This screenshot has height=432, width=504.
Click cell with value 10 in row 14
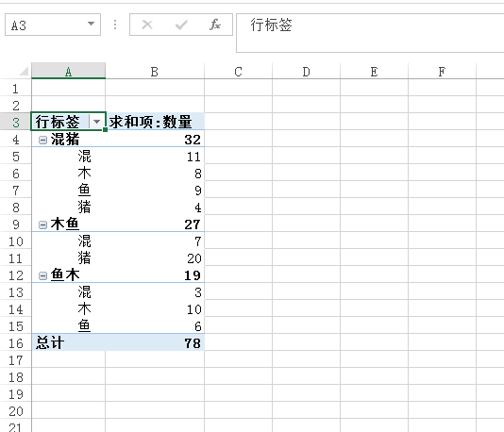tap(155, 309)
